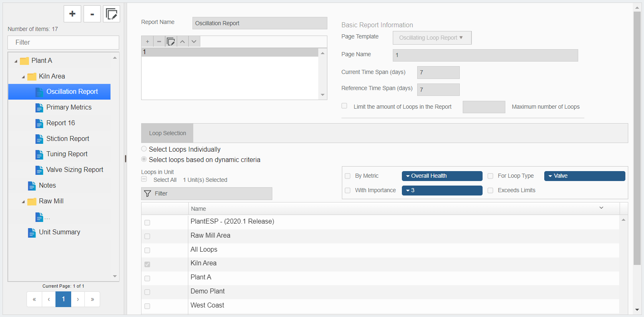The image size is (644, 317).
Task: Enable Limit the amount of Loops checkbox
Action: (344, 106)
